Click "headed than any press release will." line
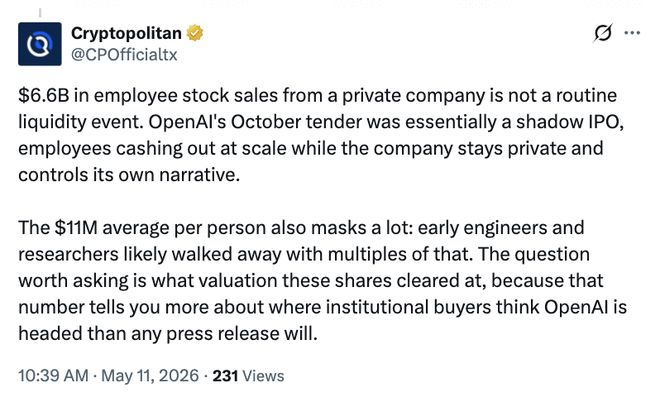660x402 pixels. point(168,334)
